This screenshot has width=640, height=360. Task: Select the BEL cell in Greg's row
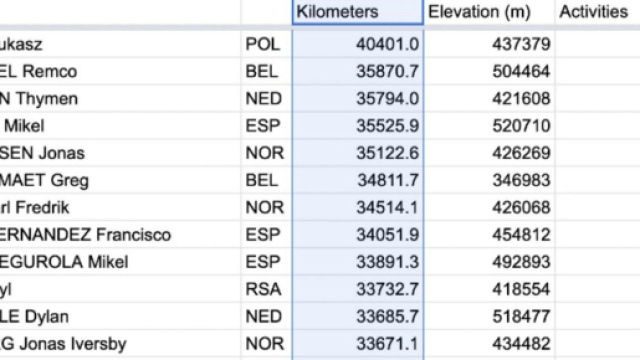pyautogui.click(x=267, y=180)
